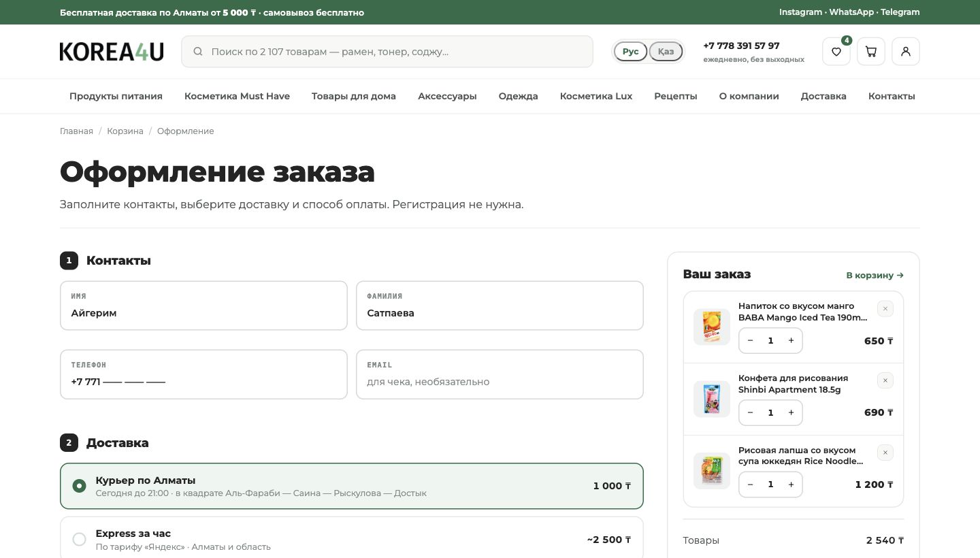Select Express за час delivery option
This screenshot has width=980, height=558.
352,539
